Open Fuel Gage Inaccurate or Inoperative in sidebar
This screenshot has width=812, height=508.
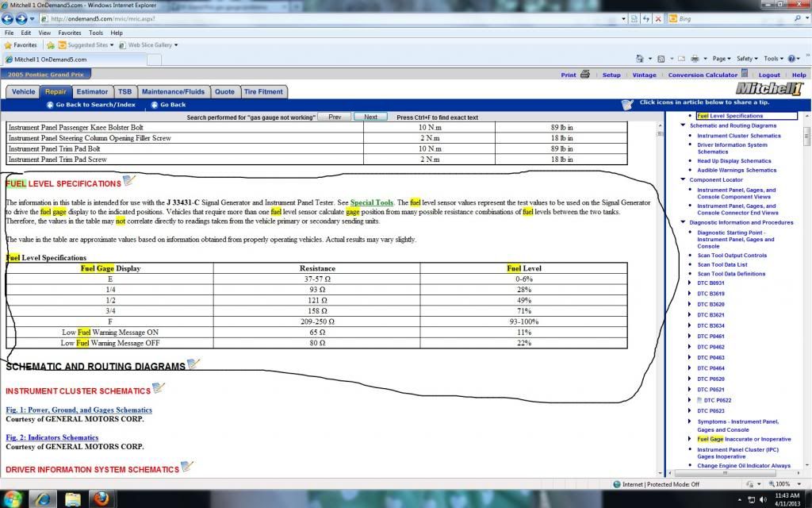click(x=744, y=439)
